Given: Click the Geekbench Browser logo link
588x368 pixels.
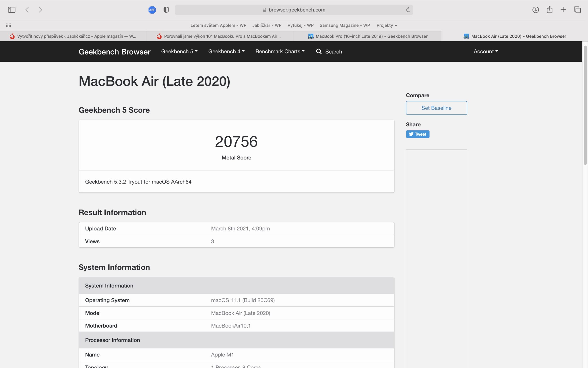Looking at the screenshot, I should click(114, 52).
